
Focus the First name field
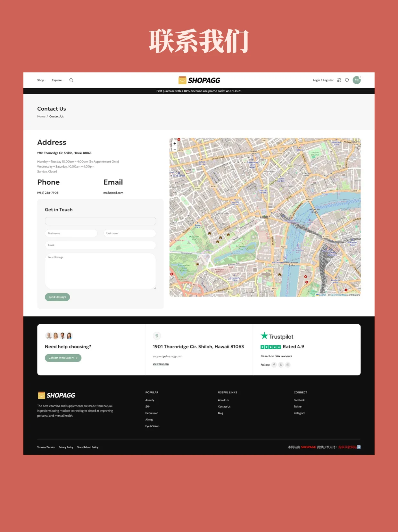pyautogui.click(x=71, y=233)
